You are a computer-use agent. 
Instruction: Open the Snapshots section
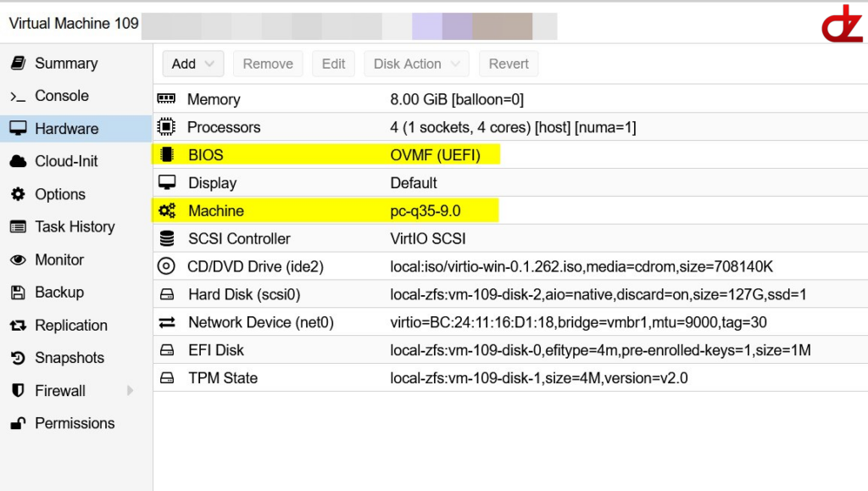click(x=69, y=358)
